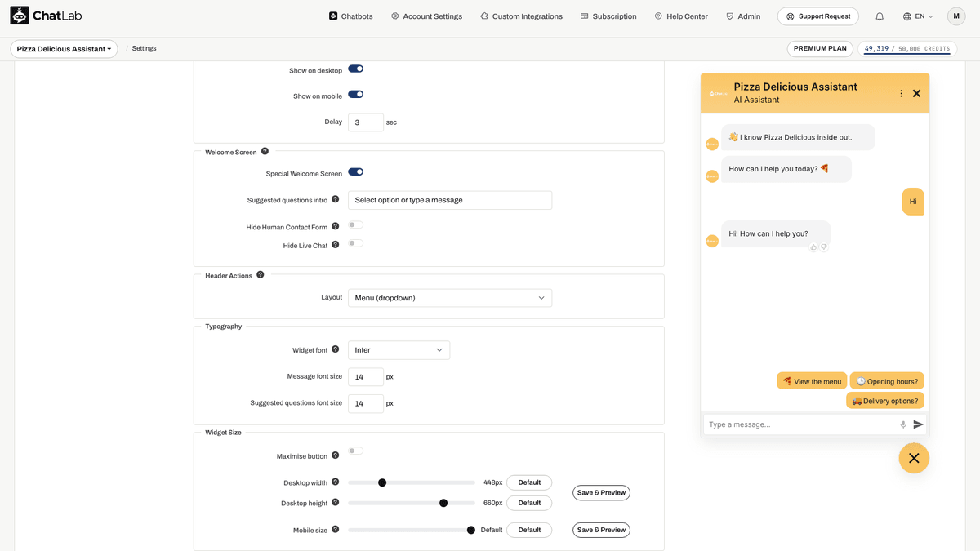Click help icon next to Maximise button
This screenshot has width=980, height=551.
pyautogui.click(x=336, y=455)
